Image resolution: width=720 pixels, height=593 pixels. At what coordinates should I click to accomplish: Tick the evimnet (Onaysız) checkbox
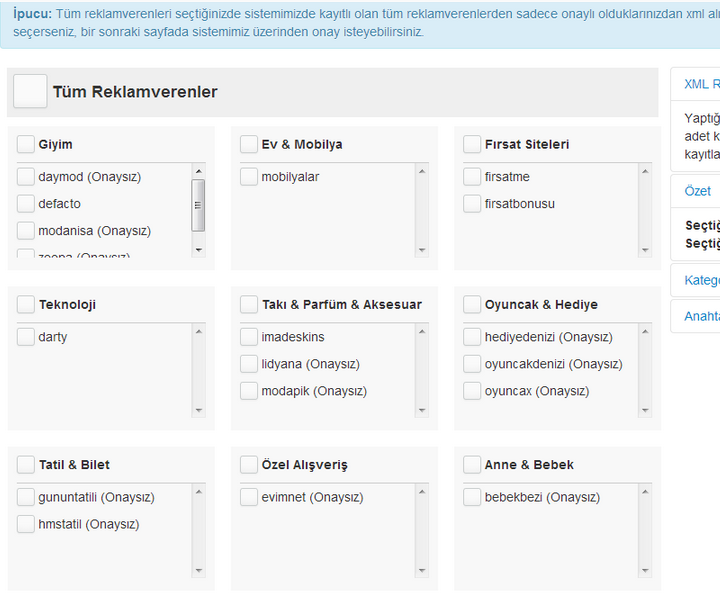coord(249,497)
